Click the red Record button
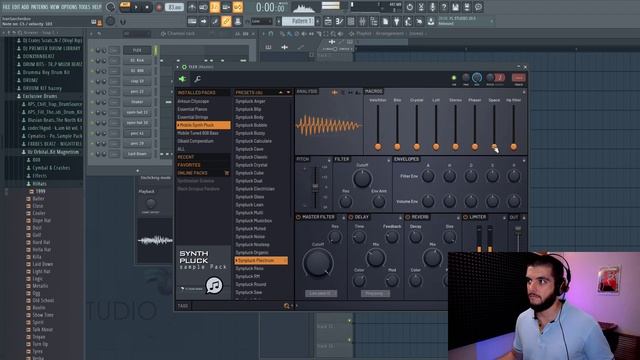640x360 pixels. pos(159,7)
